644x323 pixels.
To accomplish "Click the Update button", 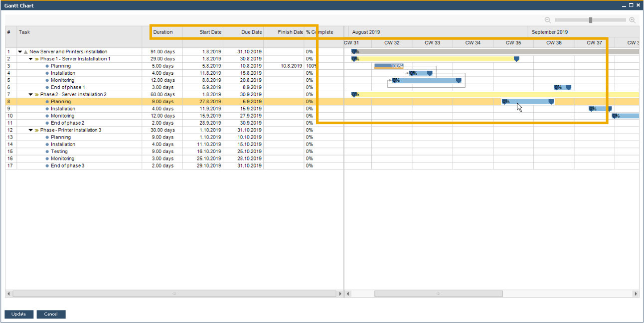I will coord(19,314).
